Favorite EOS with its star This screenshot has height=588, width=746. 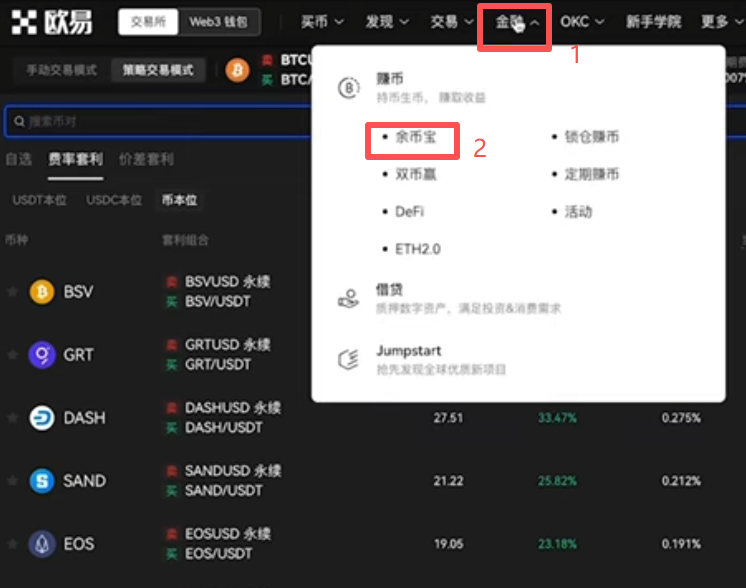click(12, 544)
